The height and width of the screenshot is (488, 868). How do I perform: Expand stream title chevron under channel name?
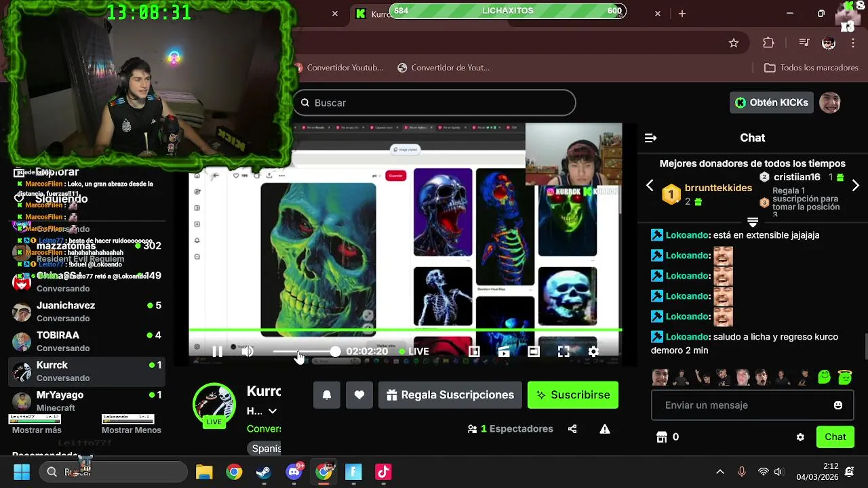click(x=273, y=411)
